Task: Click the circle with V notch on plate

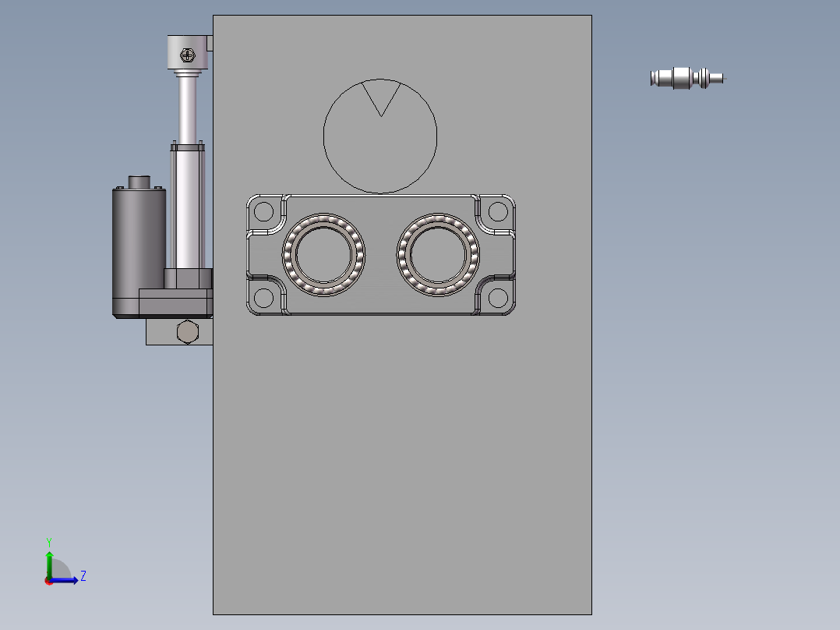Action: [380, 136]
